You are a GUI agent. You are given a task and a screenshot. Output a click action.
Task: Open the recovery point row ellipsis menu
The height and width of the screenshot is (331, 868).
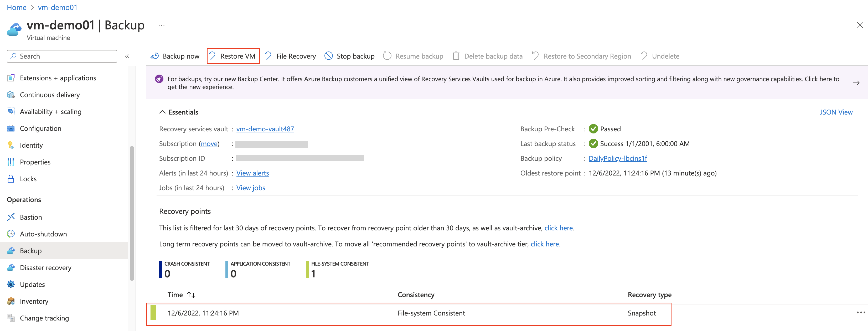pos(861,313)
